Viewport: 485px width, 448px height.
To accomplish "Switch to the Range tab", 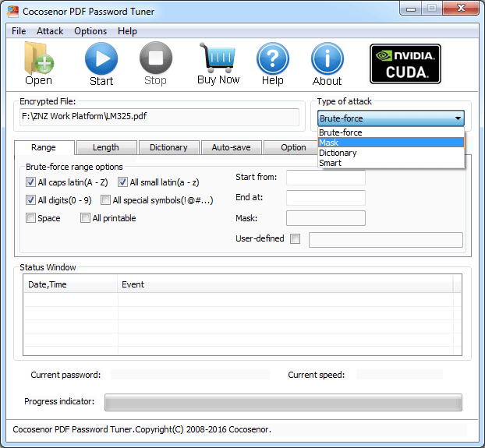I will coord(44,147).
